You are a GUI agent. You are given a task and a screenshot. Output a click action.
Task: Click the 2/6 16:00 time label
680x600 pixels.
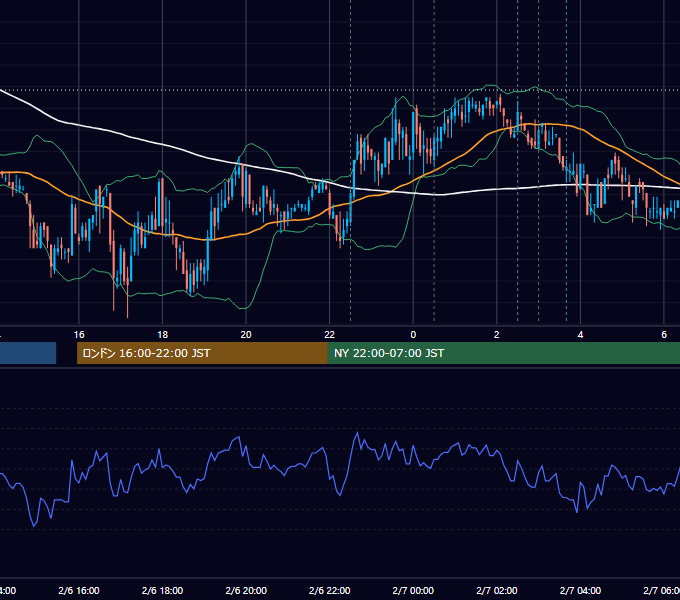click(x=79, y=590)
